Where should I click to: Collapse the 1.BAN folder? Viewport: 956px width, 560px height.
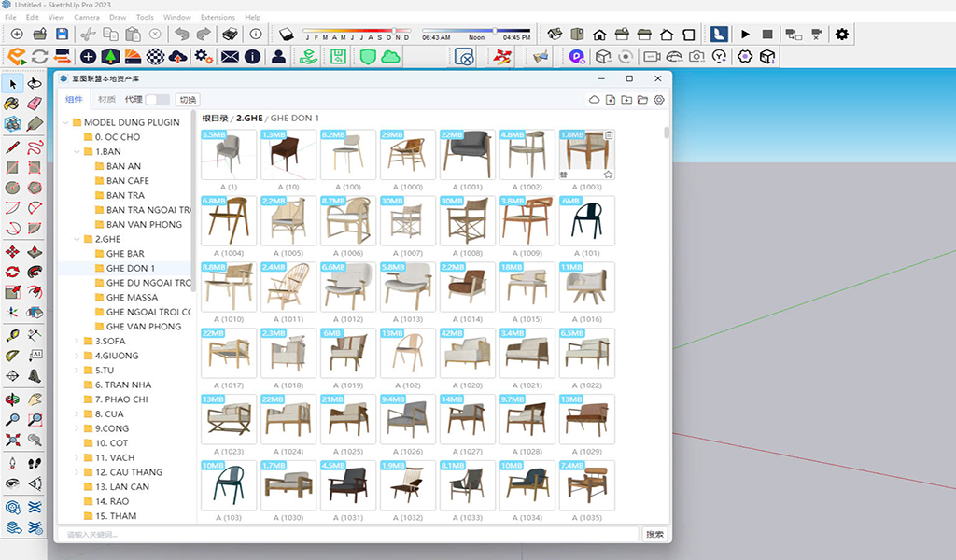point(77,151)
